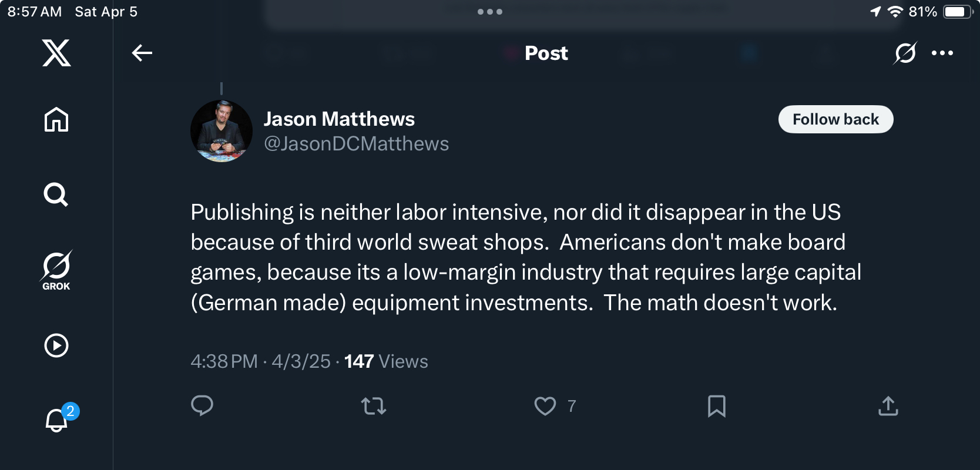
Task: Repost this post
Action: click(x=374, y=406)
